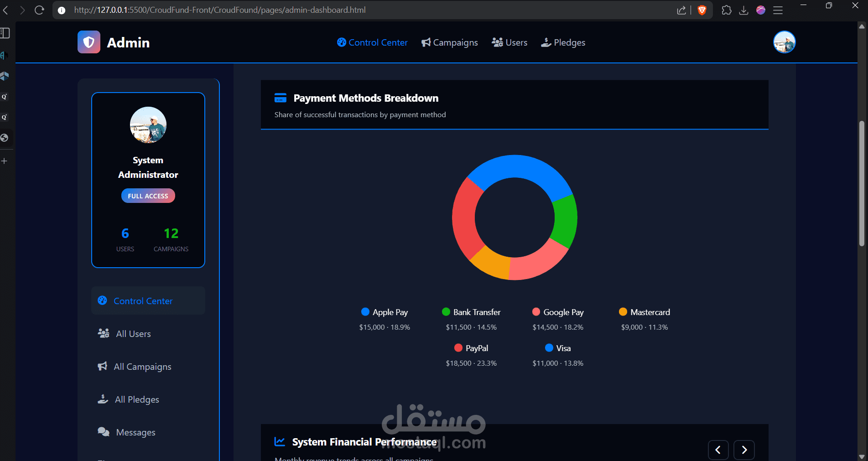Open the Brave Shields lion icon
868x461 pixels.
click(702, 10)
